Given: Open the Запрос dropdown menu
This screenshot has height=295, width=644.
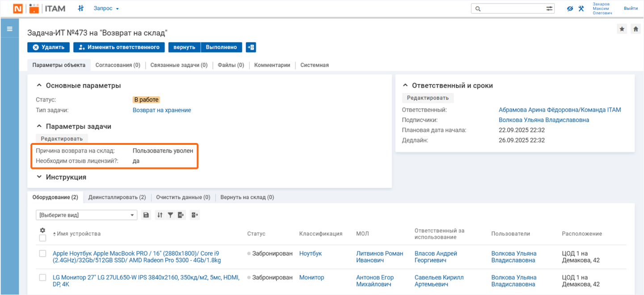Looking at the screenshot, I should 106,8.
